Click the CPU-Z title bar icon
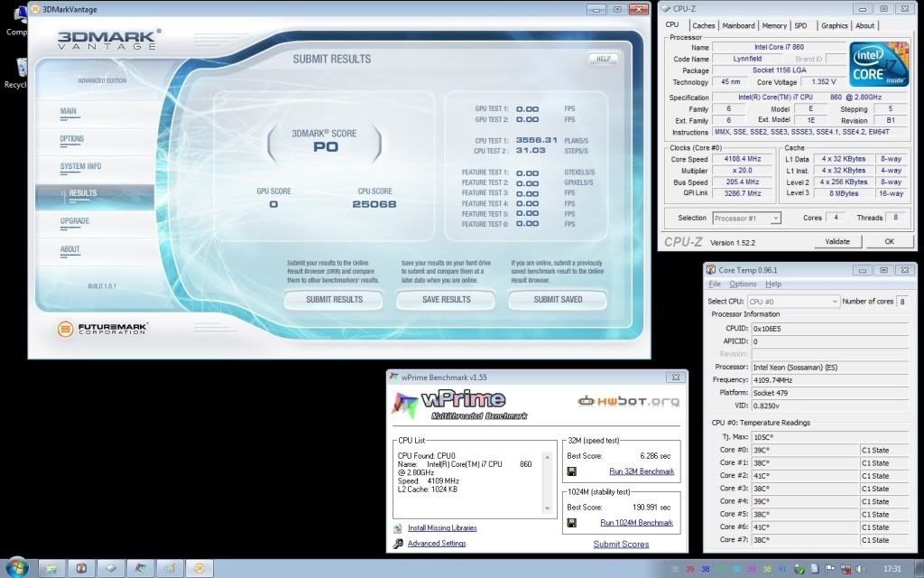The height and width of the screenshot is (578, 924). tap(666, 9)
